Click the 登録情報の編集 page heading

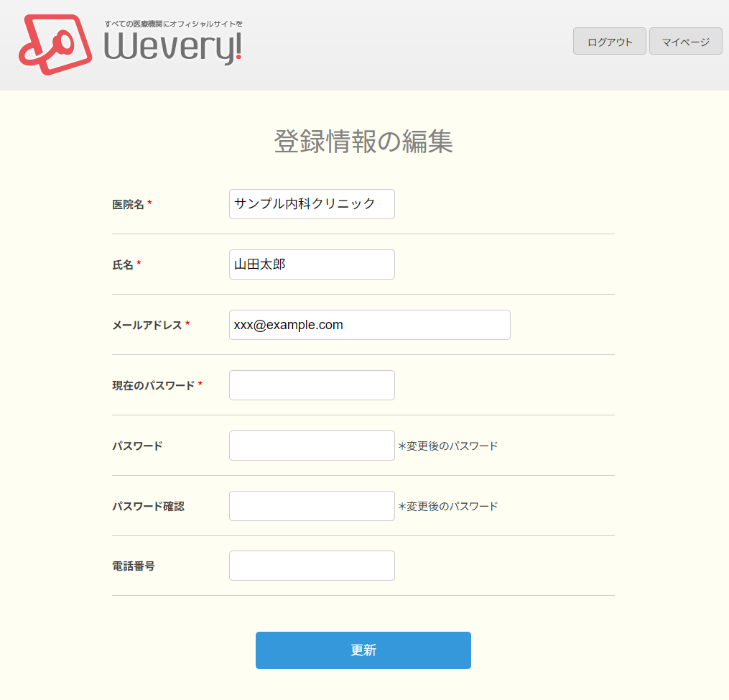[x=363, y=142]
